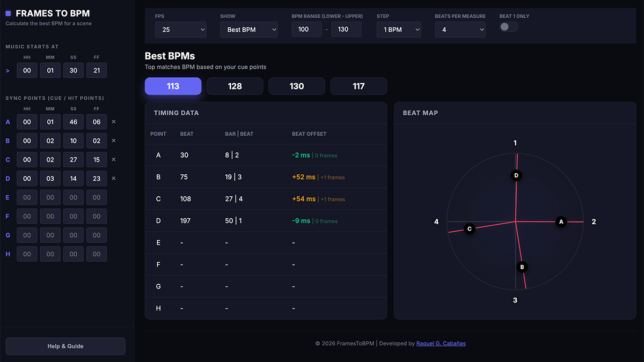Remove sync point A with its X icon
The height and width of the screenshot is (362, 644).
pos(113,122)
